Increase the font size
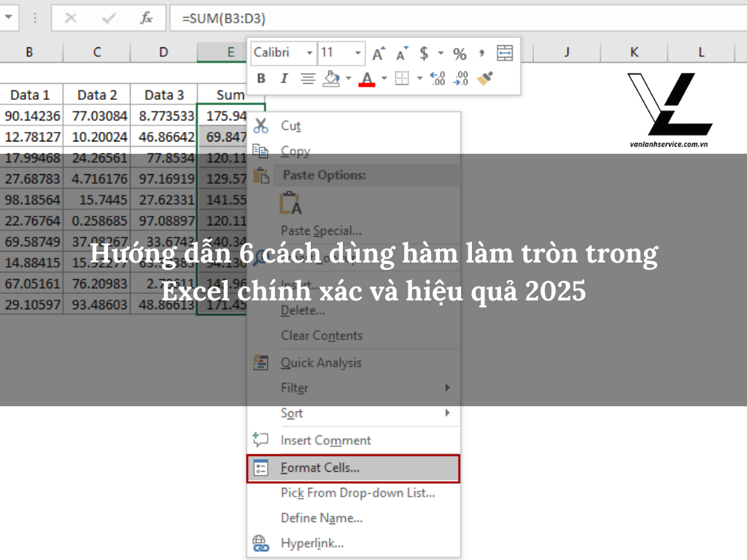747x560 pixels. click(x=378, y=52)
